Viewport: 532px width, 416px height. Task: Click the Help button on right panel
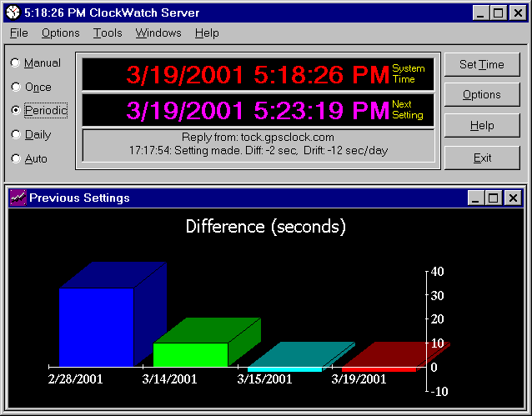coord(482,126)
